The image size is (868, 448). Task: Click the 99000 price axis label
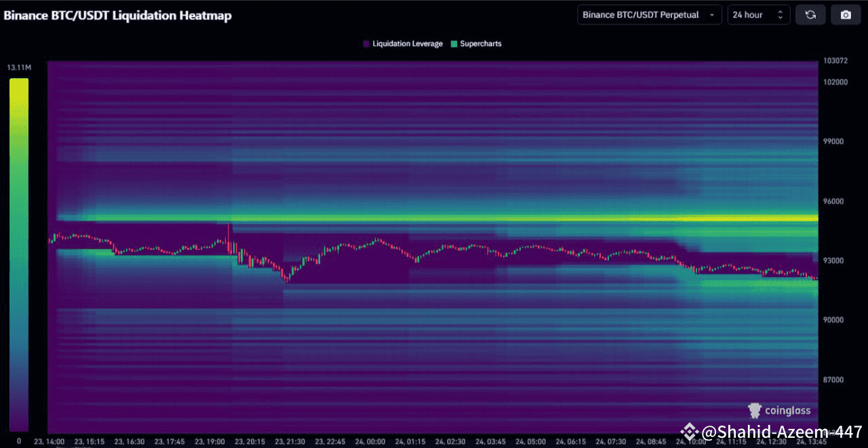tap(833, 142)
